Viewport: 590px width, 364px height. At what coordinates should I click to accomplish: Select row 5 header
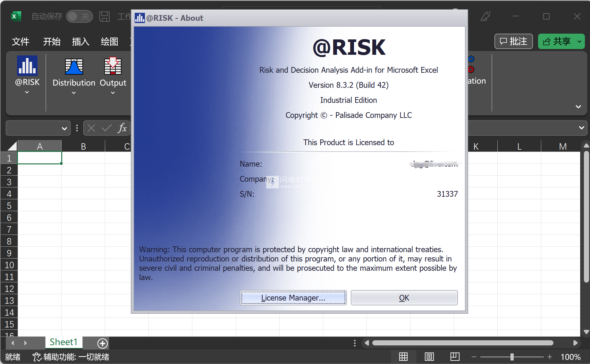9,206
